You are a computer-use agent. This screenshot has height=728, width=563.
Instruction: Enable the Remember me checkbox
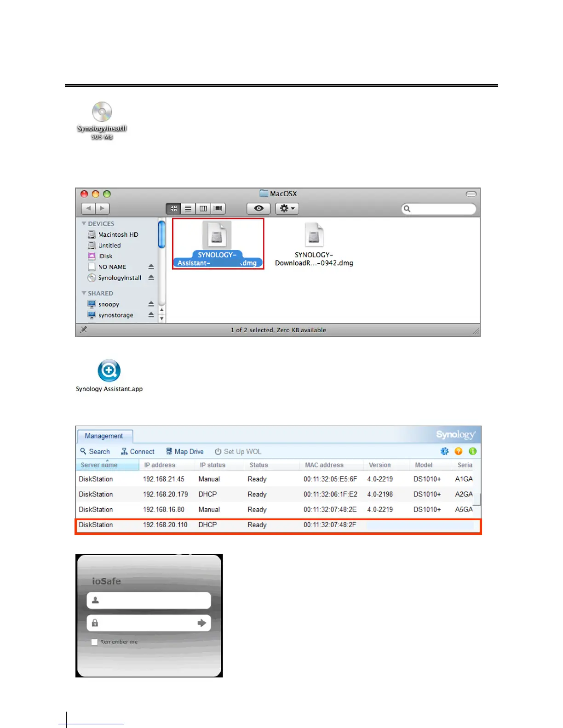pos(94,642)
